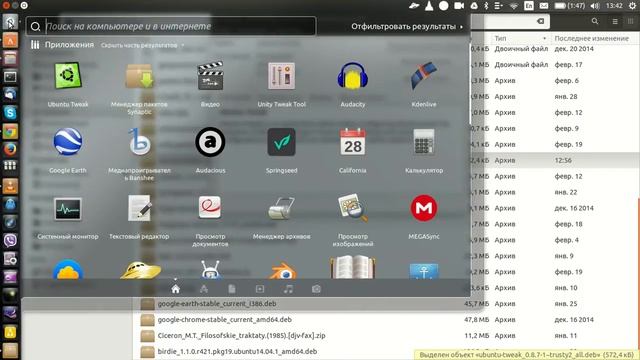Image resolution: width=640 pixels, height=360 pixels.
Task: Open the sound volume indicator
Action: click(595, 6)
